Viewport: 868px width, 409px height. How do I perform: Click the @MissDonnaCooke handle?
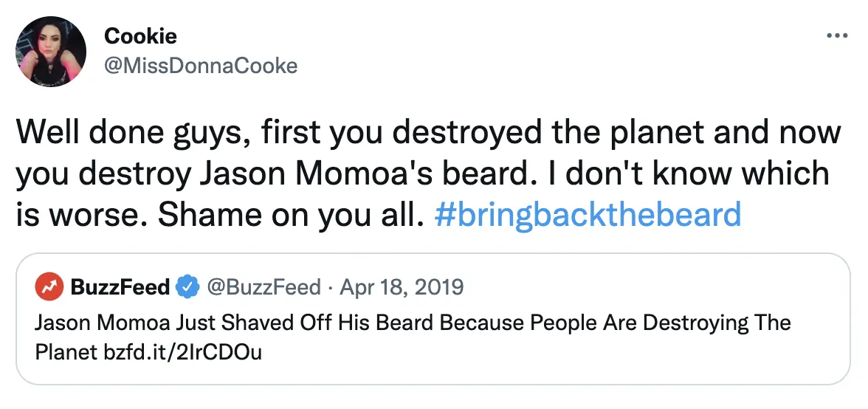point(201,66)
